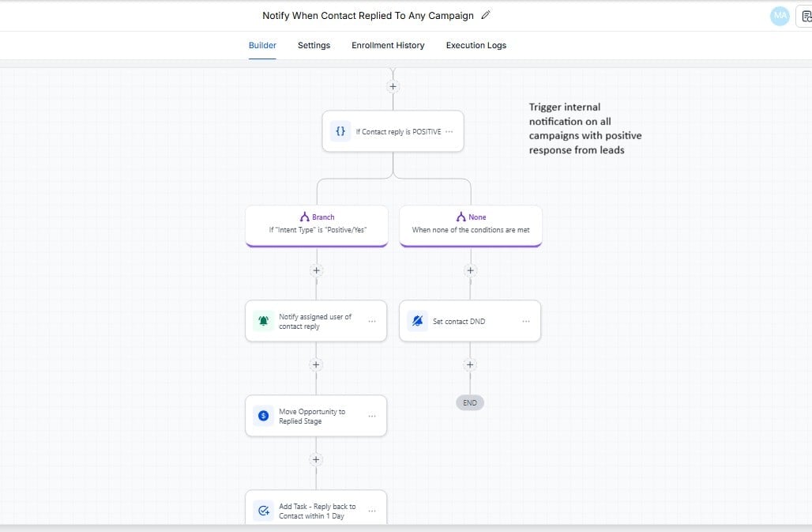The image size is (812, 532).
Task: Click the bell icon on 'Notify assigned user' action
Action: 262,321
